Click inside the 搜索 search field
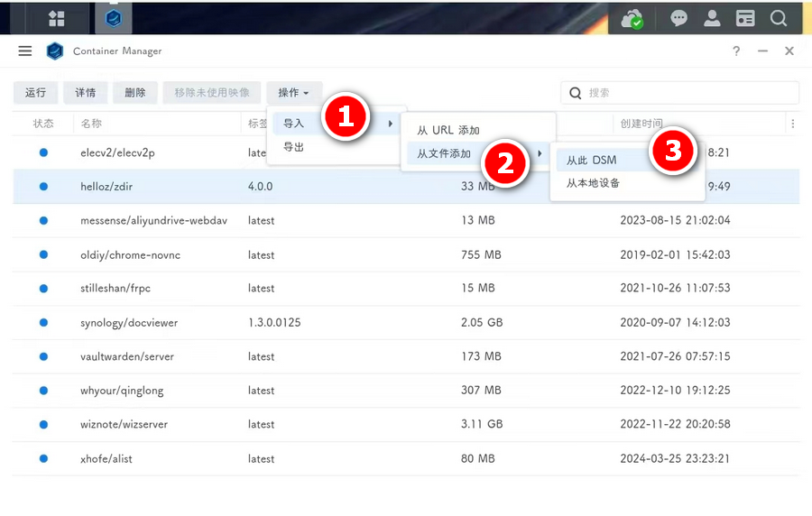 [679, 93]
